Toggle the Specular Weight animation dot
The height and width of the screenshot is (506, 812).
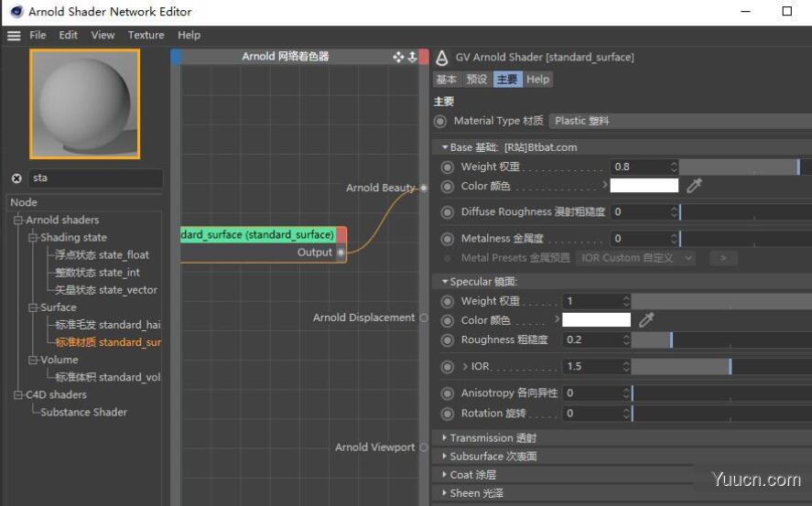pos(448,302)
